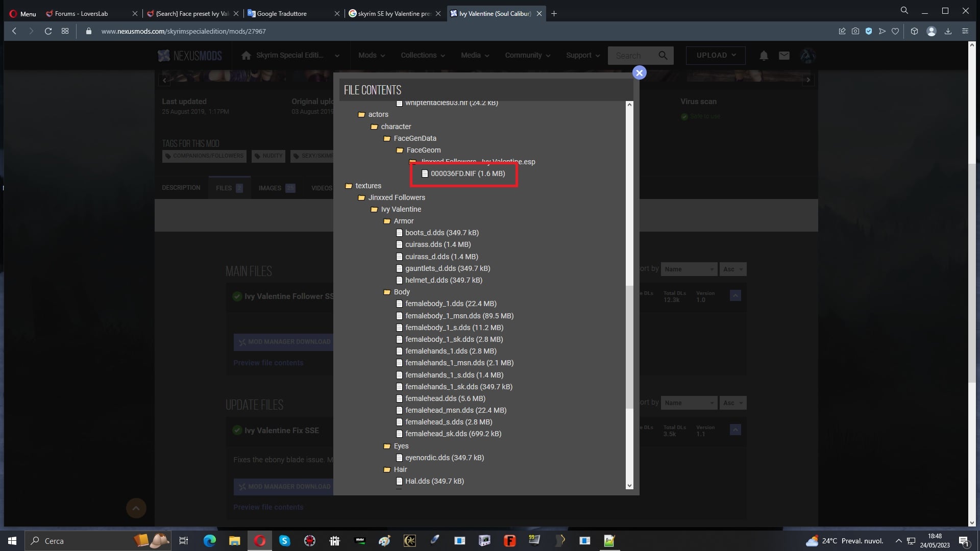Change Update Files sort order Asc dropdown
Viewport: 980px width, 551px height.
[x=733, y=403]
